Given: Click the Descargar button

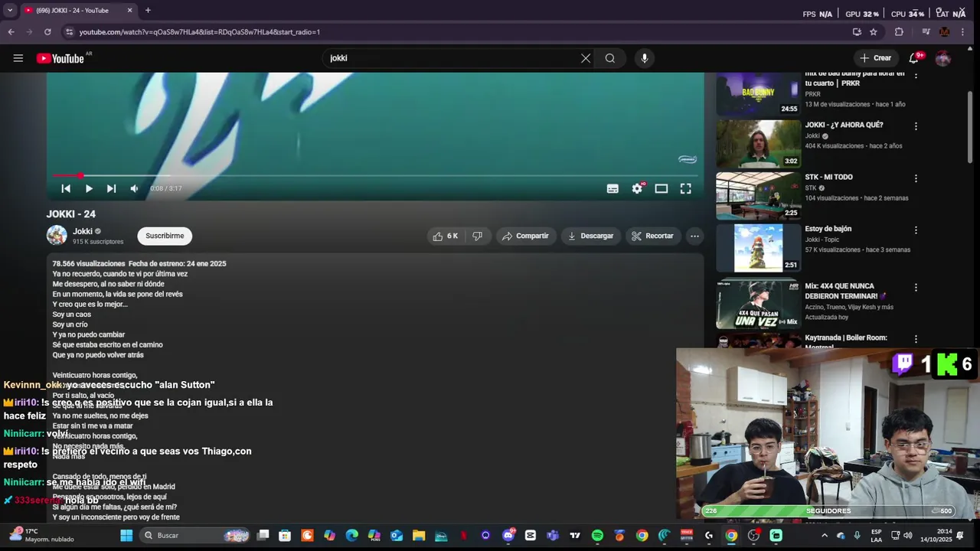Looking at the screenshot, I should (590, 236).
